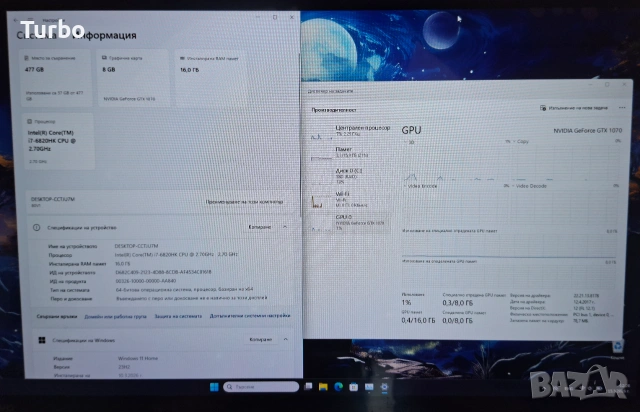640x412 pixels.
Task: Open Защита на системата link
Action: click(178, 316)
